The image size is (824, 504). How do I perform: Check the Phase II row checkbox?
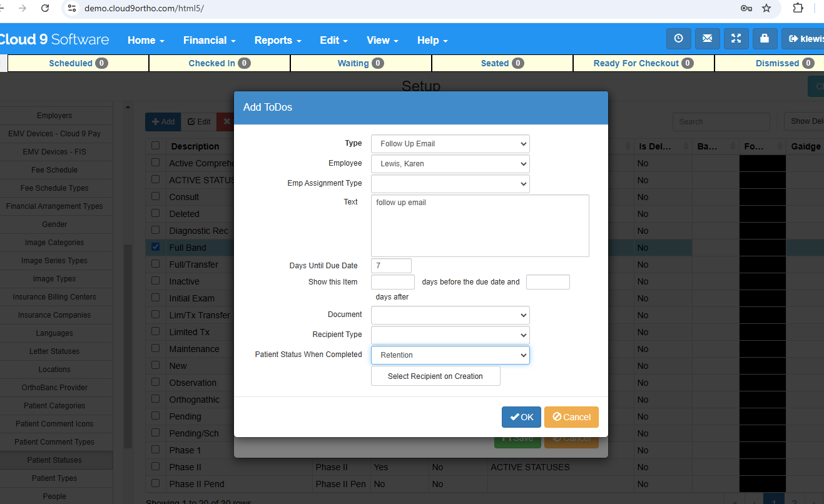tap(156, 466)
